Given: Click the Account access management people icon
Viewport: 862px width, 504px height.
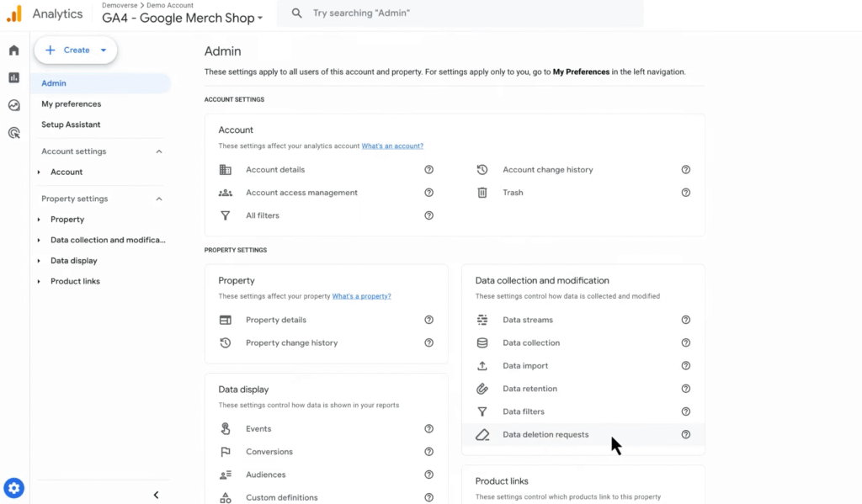Looking at the screenshot, I should [x=226, y=193].
